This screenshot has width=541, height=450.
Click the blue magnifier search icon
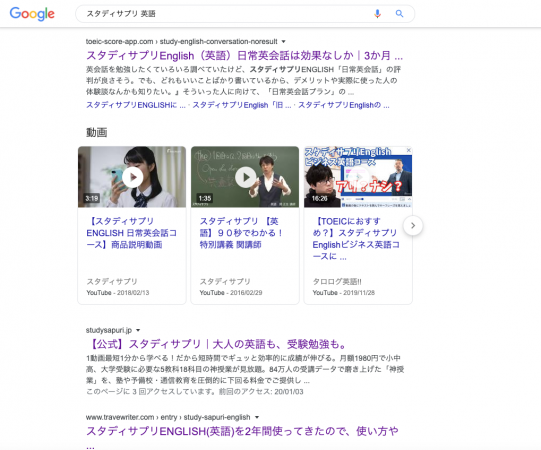tap(399, 14)
